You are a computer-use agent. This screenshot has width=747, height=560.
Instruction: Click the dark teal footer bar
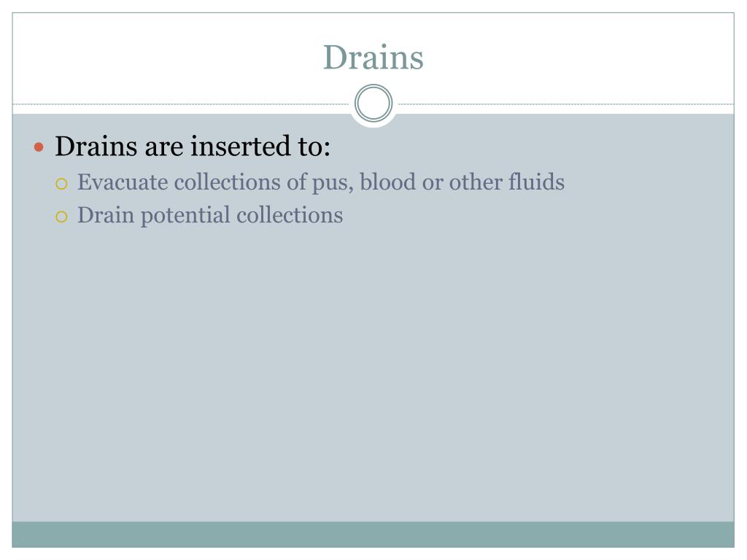tap(373, 534)
